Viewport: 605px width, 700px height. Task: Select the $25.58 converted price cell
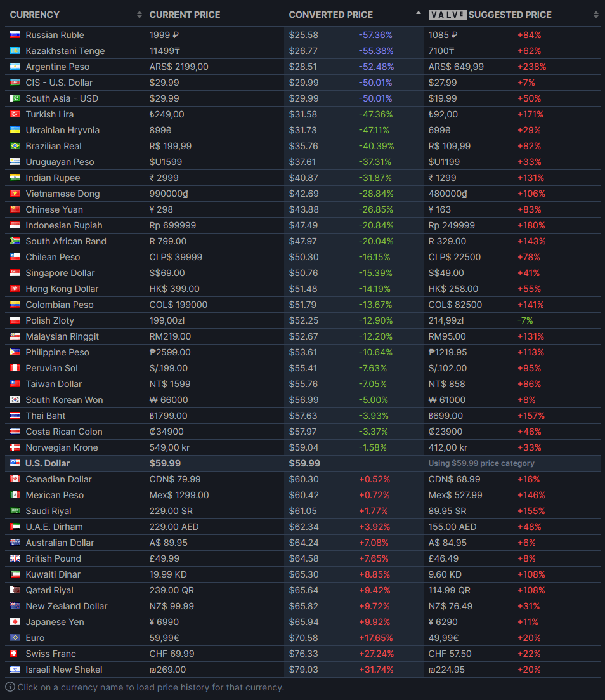point(303,35)
